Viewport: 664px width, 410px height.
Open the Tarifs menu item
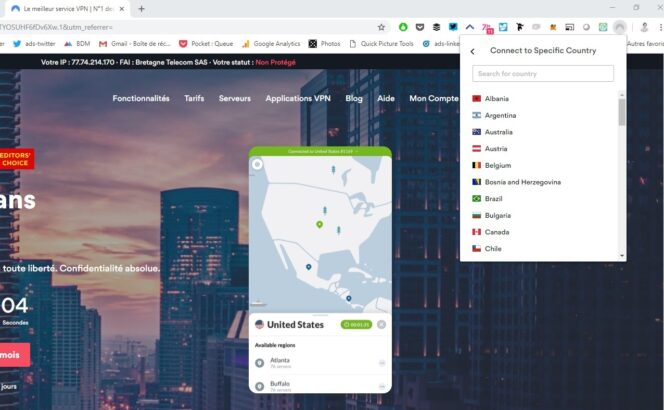tap(194, 98)
